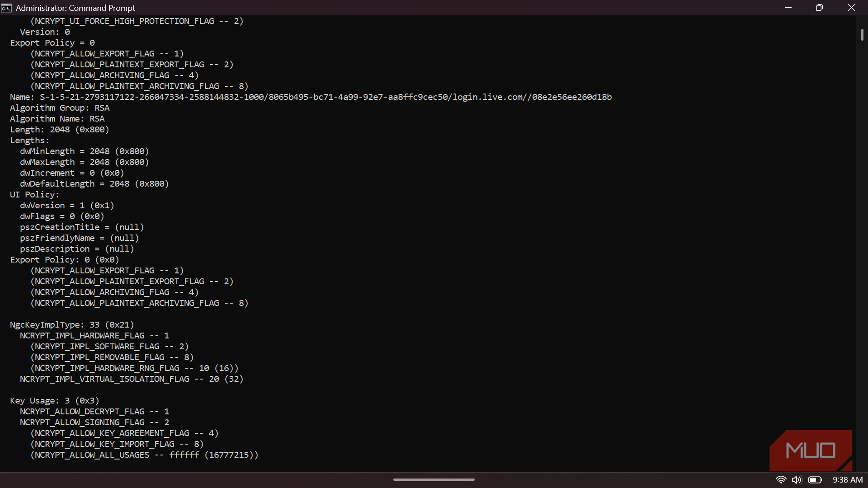Click the 'pszCreationTitle = (null)' line

coord(82,227)
